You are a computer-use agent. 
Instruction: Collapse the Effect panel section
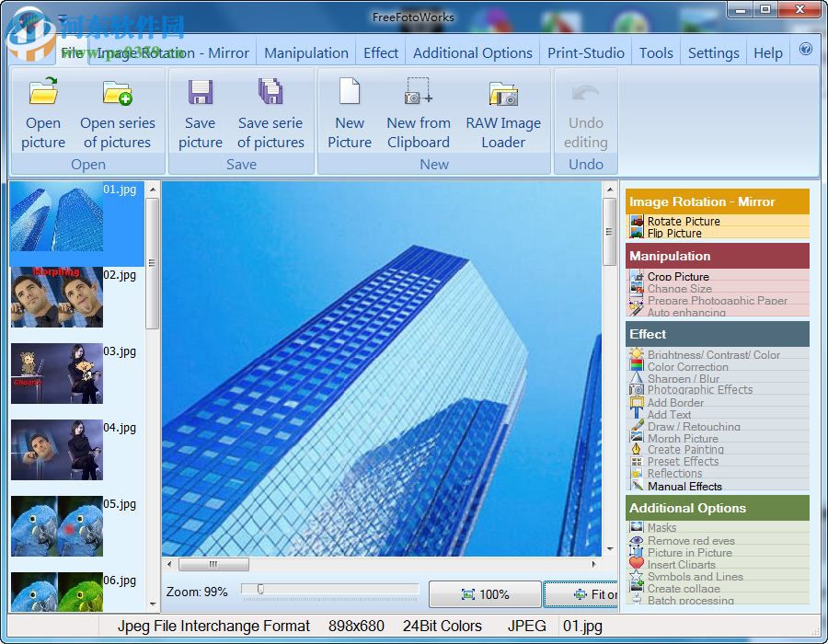718,334
